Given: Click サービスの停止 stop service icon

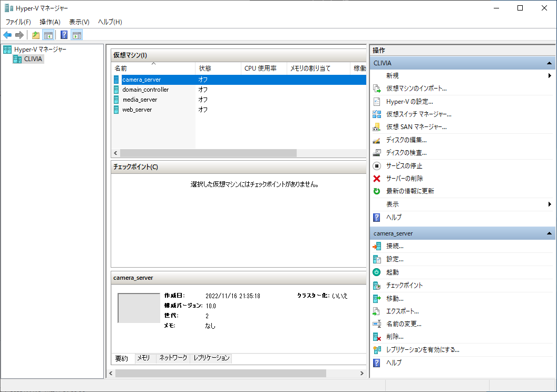Looking at the screenshot, I should coord(377,166).
